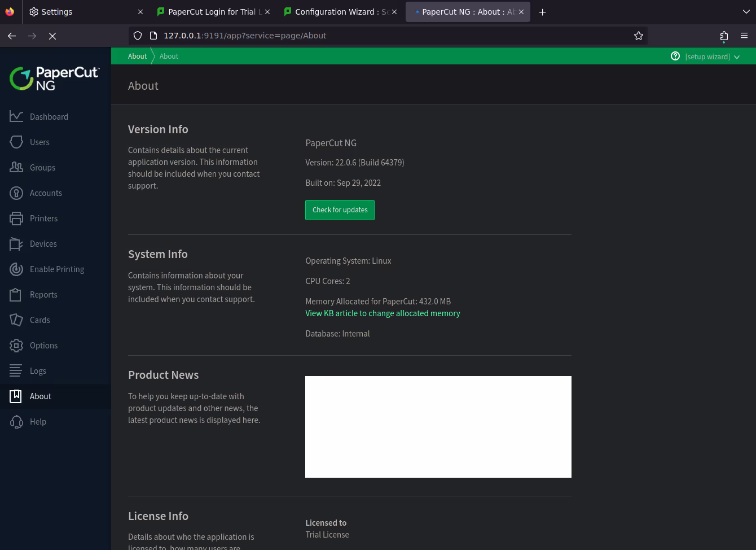
Task: Go to the Logs section
Action: [55, 370]
